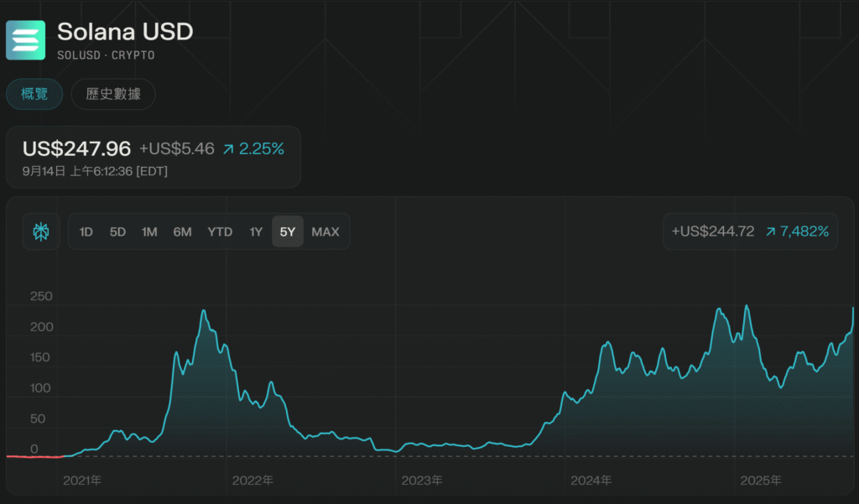Click the SOLUSD · CRYPTO ticker label

[106, 55]
